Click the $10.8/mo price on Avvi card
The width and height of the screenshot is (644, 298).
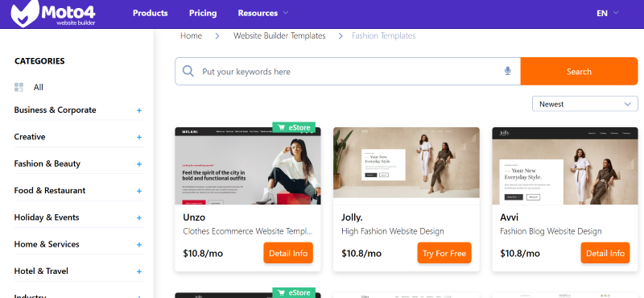point(520,253)
